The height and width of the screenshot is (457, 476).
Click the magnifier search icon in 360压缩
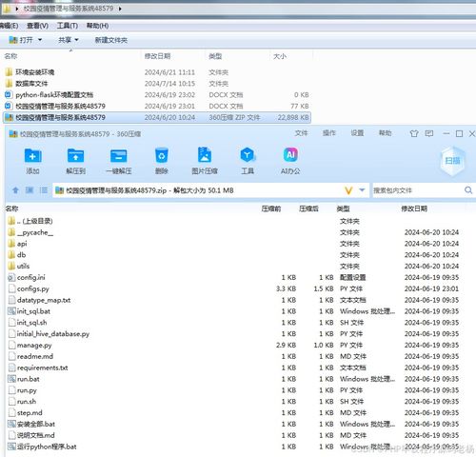(x=468, y=190)
